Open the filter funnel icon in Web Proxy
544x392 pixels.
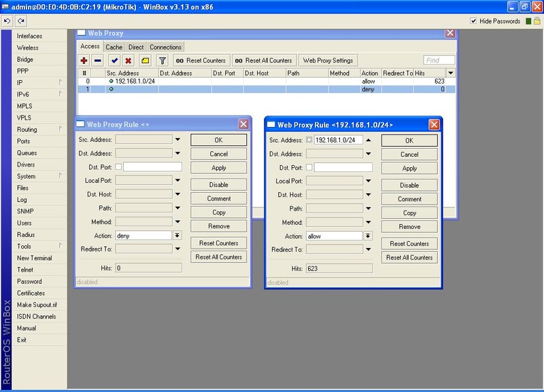pos(162,60)
